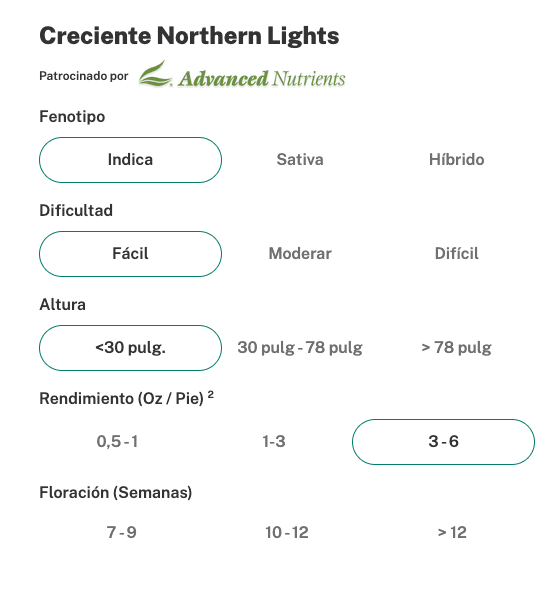Choose the 1-3 yield range

tap(274, 442)
